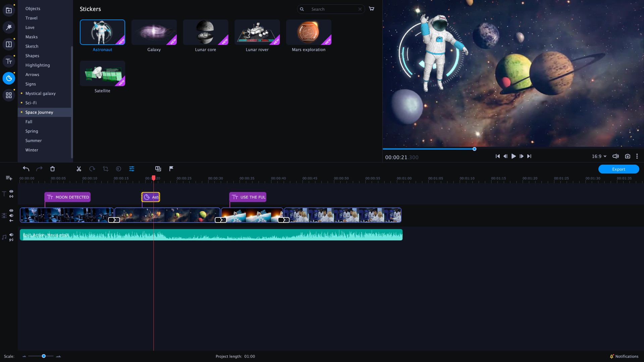Open the Transitions panel

(x=9, y=44)
